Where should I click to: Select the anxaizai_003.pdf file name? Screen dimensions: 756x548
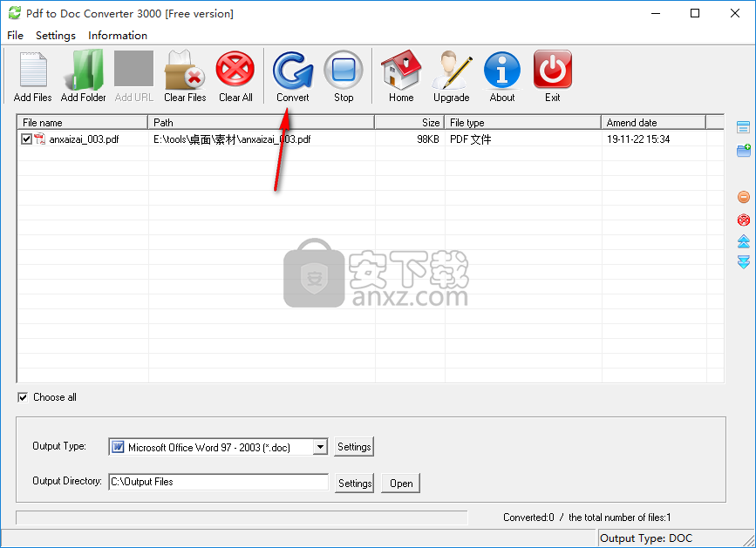coord(84,139)
